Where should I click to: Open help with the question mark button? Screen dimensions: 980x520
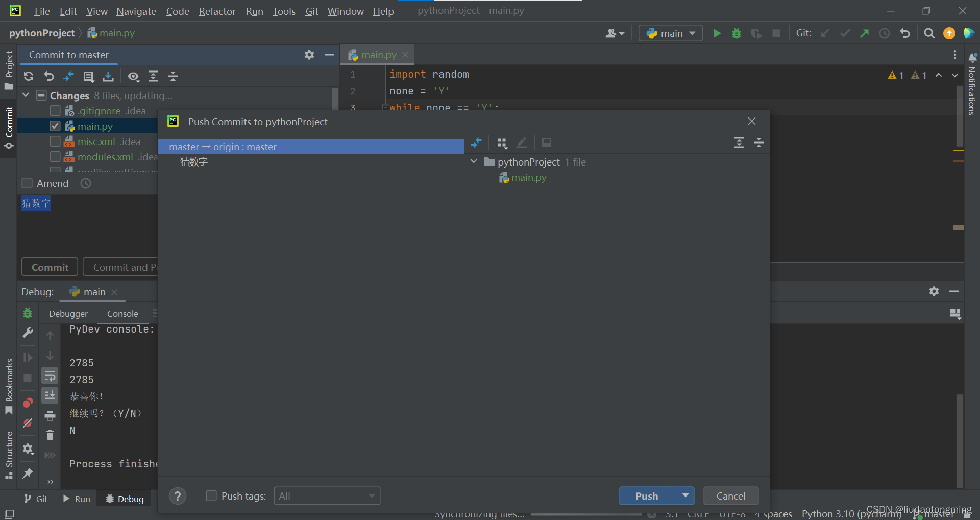point(178,496)
